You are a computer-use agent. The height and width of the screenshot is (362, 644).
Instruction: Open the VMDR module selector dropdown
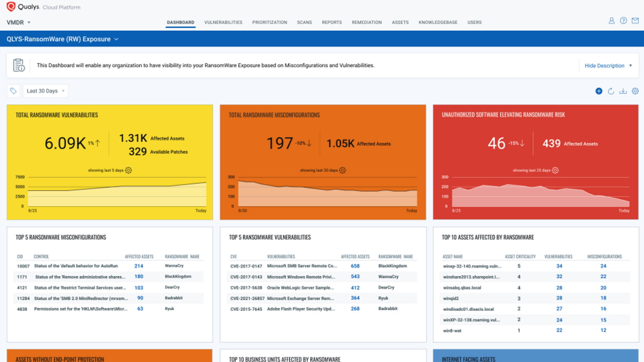(17, 22)
